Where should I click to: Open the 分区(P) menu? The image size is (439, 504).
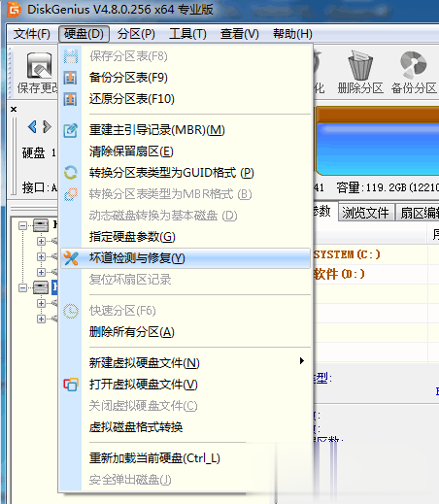click(x=136, y=34)
